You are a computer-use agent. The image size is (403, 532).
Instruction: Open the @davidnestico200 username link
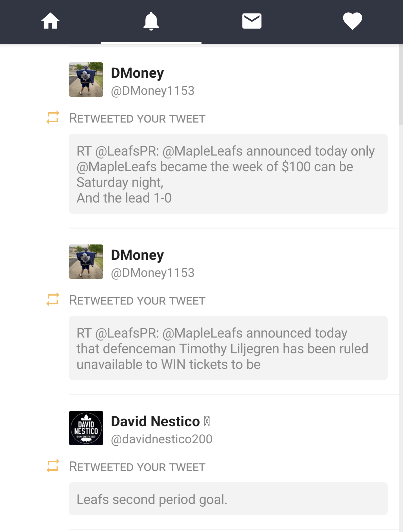click(x=162, y=439)
